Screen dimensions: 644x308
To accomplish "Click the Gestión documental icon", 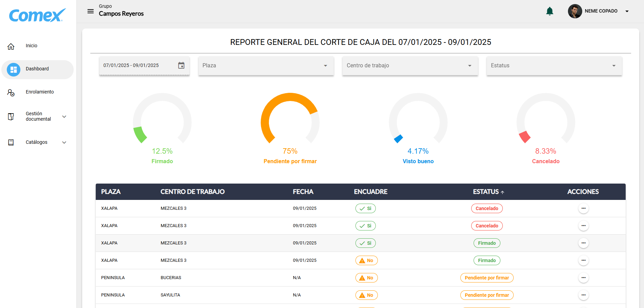I will pos(11,117).
